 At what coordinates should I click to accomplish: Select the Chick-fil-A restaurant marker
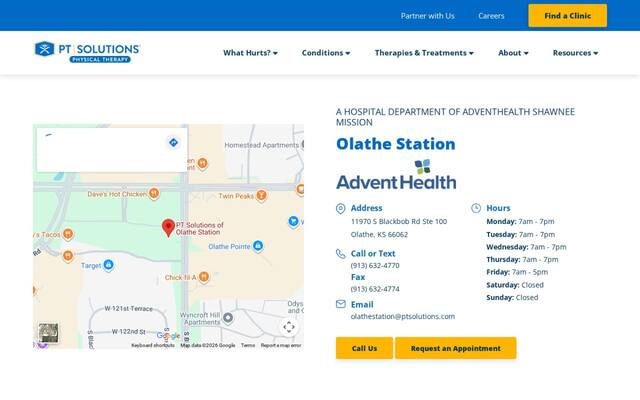tap(204, 277)
